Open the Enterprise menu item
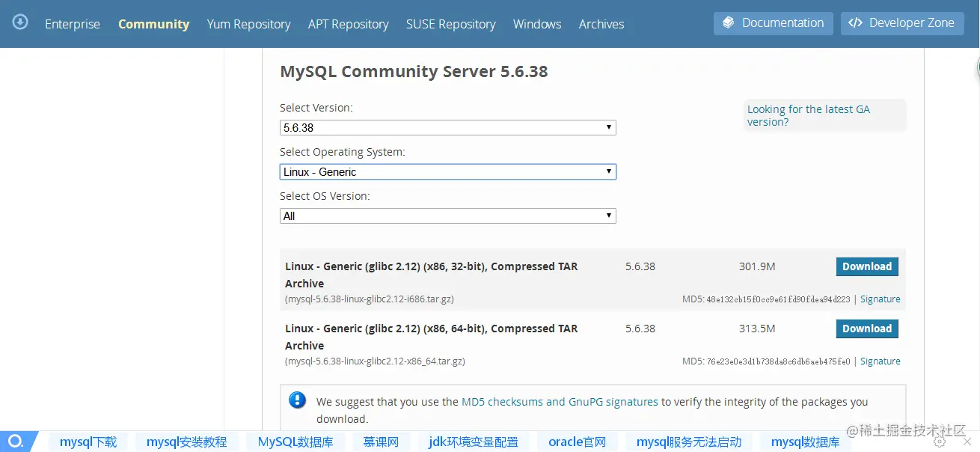980x452 pixels. coord(73,24)
